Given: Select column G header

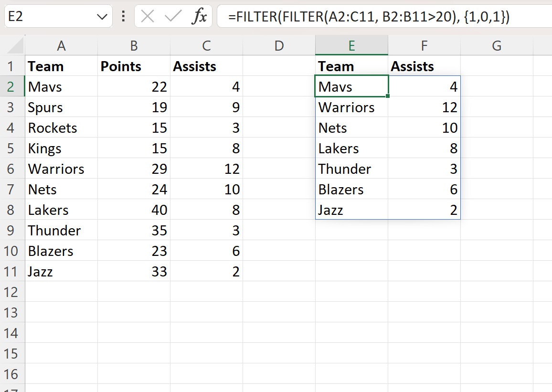Looking at the screenshot, I should point(497,46).
